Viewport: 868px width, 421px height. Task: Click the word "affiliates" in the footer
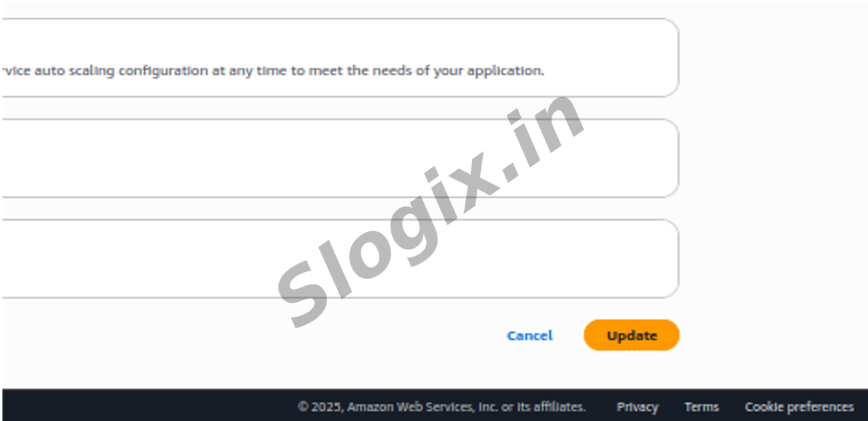click(x=559, y=407)
